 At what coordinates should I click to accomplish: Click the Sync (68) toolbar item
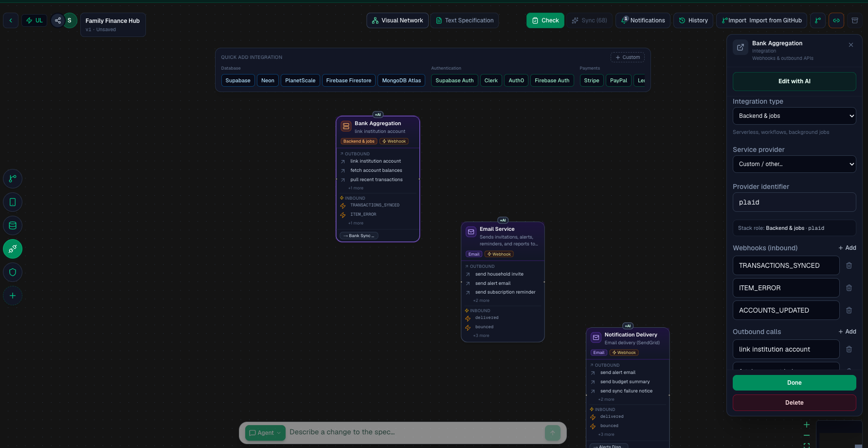pyautogui.click(x=590, y=20)
